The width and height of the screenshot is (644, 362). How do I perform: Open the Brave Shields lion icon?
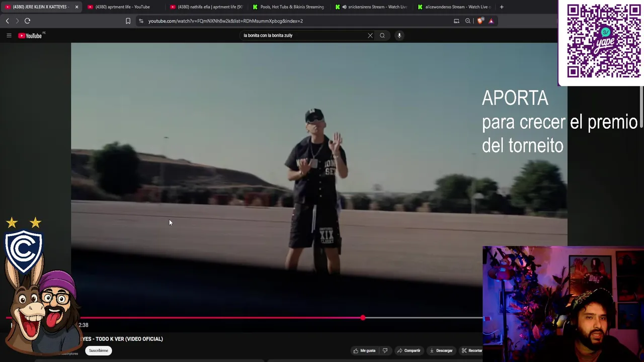click(x=480, y=21)
